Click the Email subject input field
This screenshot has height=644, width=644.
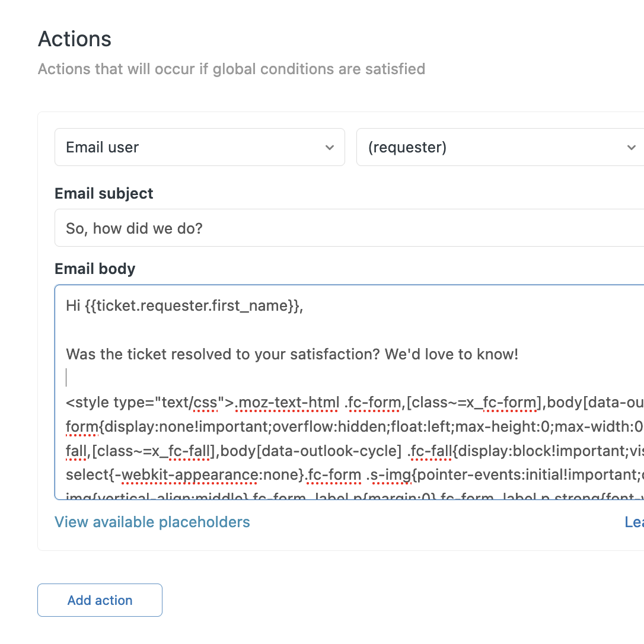point(349,228)
